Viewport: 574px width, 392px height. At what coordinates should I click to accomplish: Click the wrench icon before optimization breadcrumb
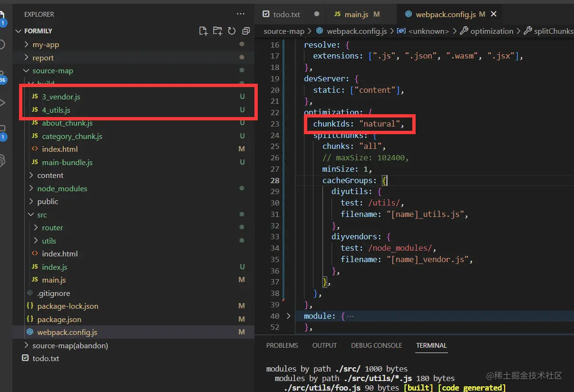[x=464, y=31]
